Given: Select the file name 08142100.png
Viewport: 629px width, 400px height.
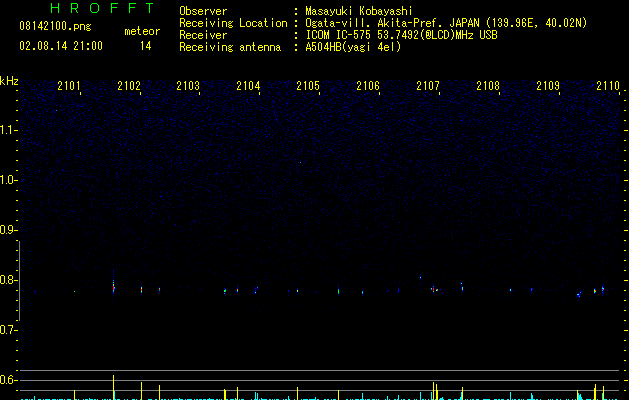Looking at the screenshot, I should 55,27.
